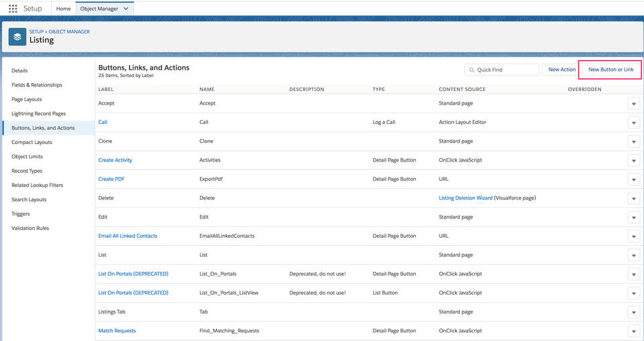The width and height of the screenshot is (644, 341).
Task: Open row menu for Create Activity
Action: coord(634,160)
